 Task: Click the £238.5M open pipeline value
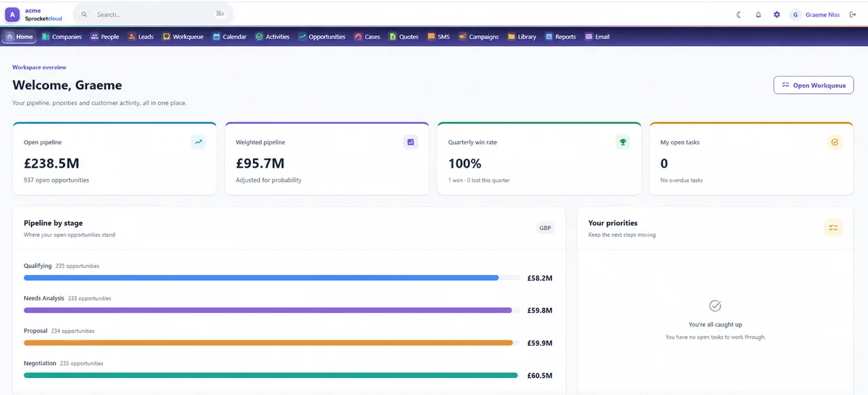tap(52, 164)
